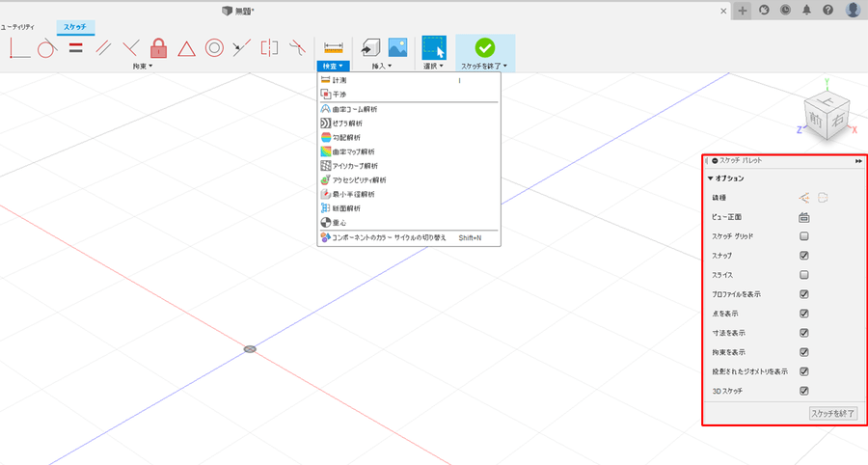868x465 pixels.
Task: Select the symmetry constraint icon
Action: [270, 48]
